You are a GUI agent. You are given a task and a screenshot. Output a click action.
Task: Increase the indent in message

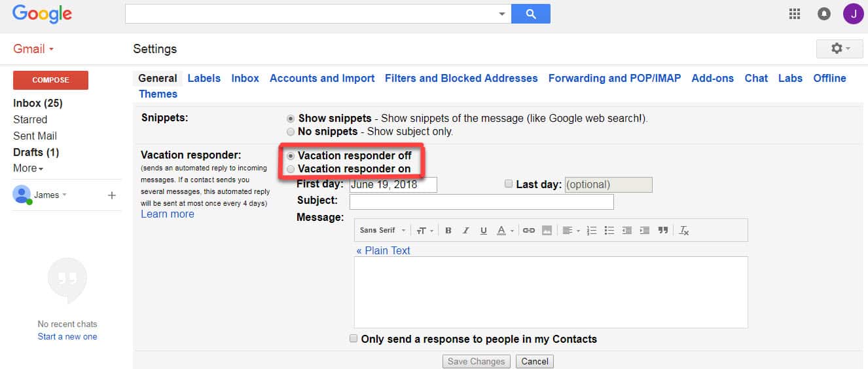645,230
